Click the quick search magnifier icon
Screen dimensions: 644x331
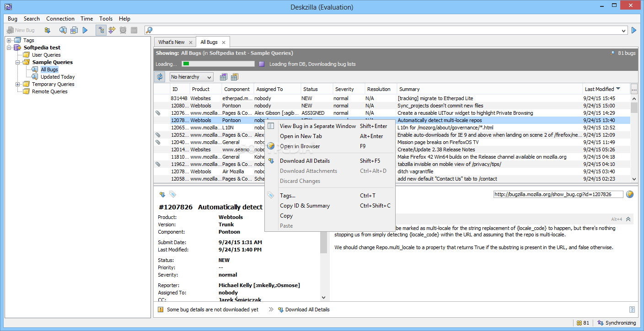click(149, 30)
